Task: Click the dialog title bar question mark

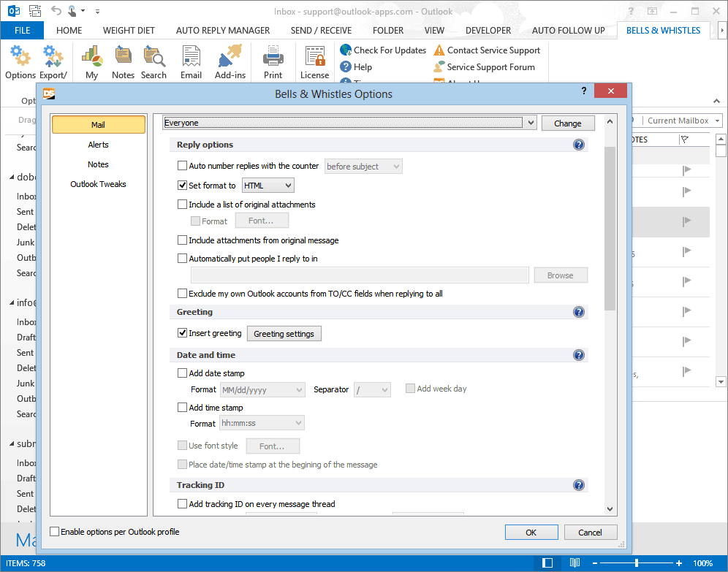Action: (584, 91)
